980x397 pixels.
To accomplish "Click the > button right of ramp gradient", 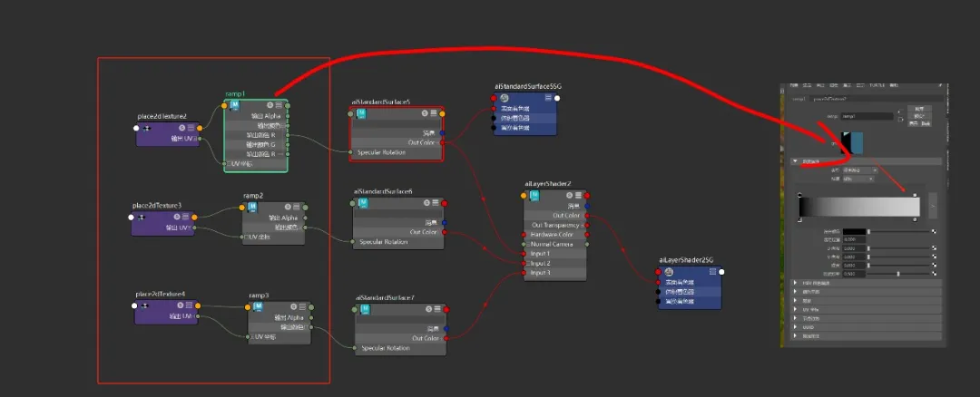I will 933,206.
